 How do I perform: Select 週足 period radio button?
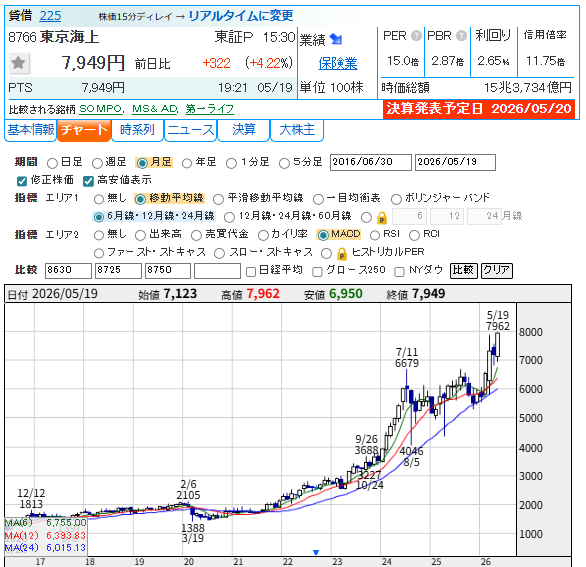coord(97,163)
